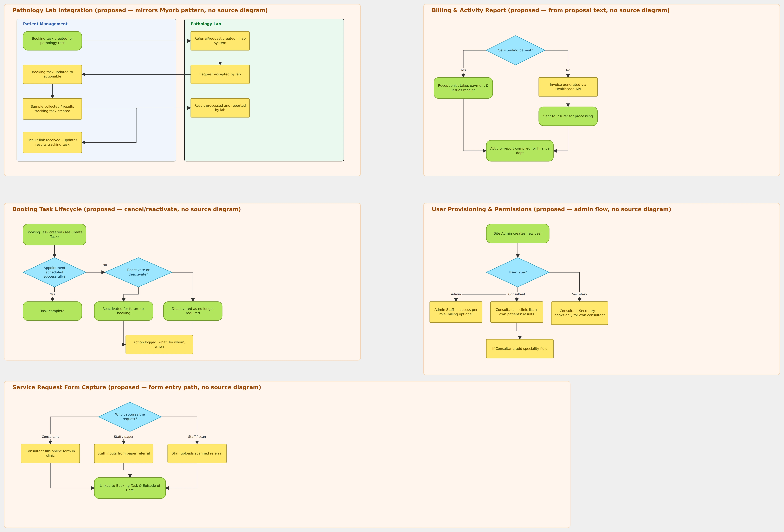Select 'Result link received' tracking task box
Viewport: 784px width, 532px height.
pyautogui.click(x=52, y=142)
